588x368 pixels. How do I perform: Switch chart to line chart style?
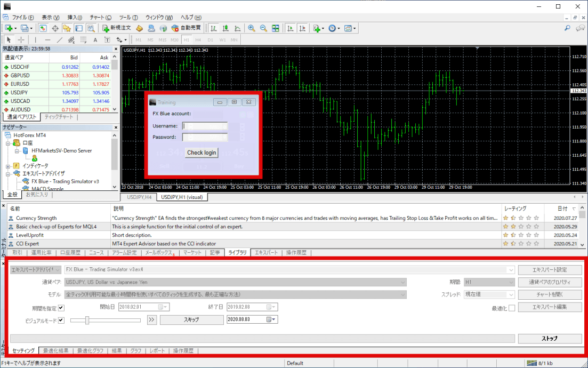point(237,28)
